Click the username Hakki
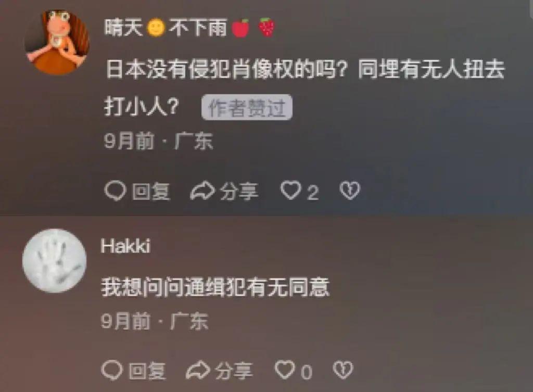Screen dimensions: 533x392 click(125, 246)
